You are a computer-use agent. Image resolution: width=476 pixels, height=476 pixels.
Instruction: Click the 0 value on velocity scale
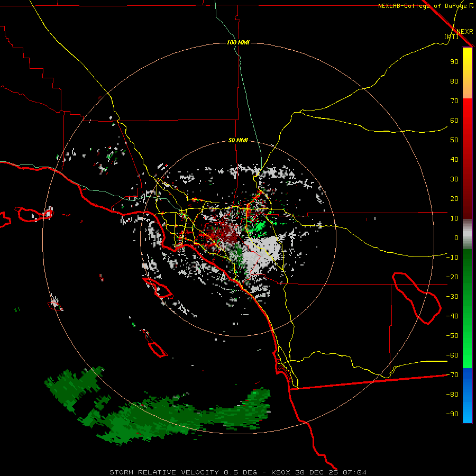pos(456,238)
